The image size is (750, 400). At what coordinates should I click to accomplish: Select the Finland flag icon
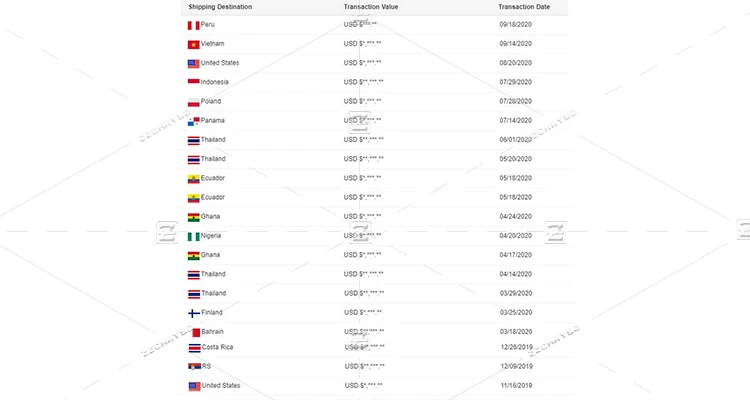(193, 313)
